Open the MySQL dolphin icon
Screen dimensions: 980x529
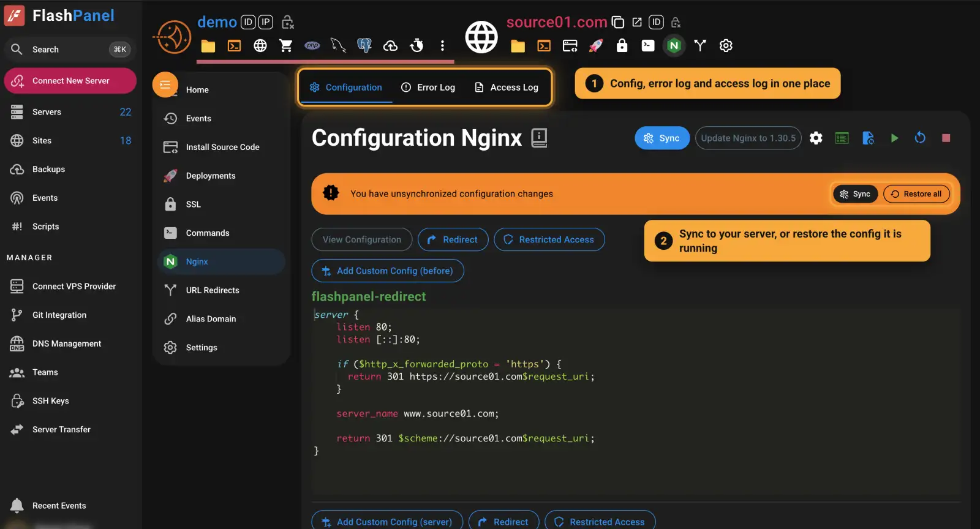pos(338,46)
